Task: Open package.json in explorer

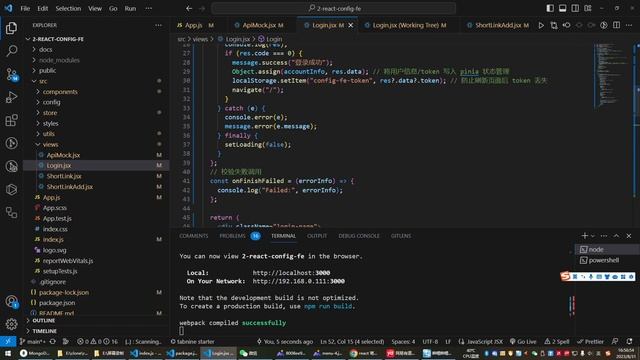Action: [x=57, y=303]
